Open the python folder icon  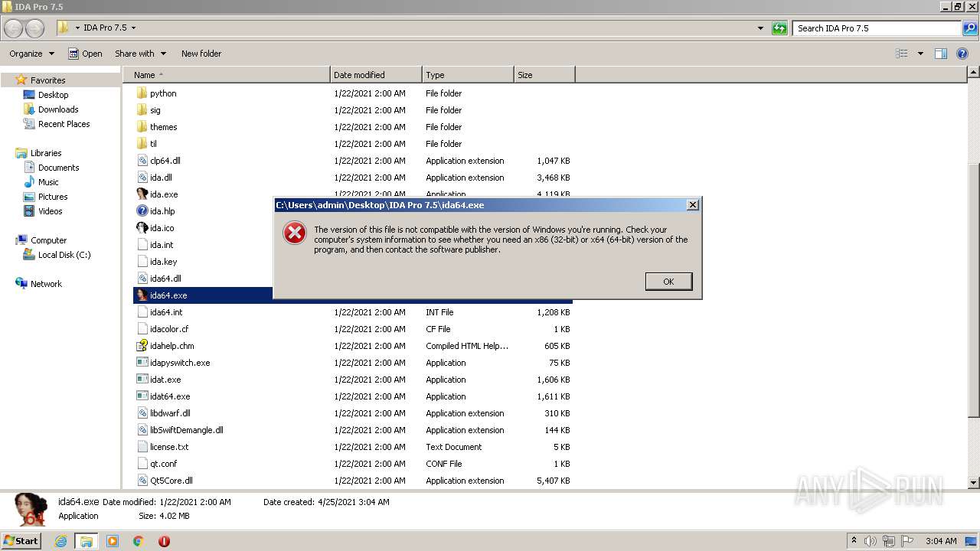pos(142,93)
